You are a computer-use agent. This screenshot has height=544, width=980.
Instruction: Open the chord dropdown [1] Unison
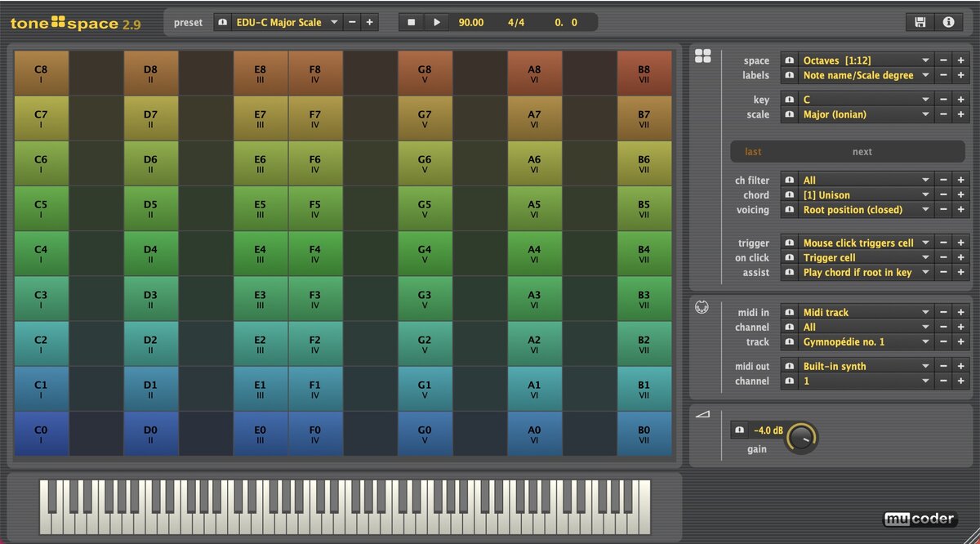click(x=866, y=195)
